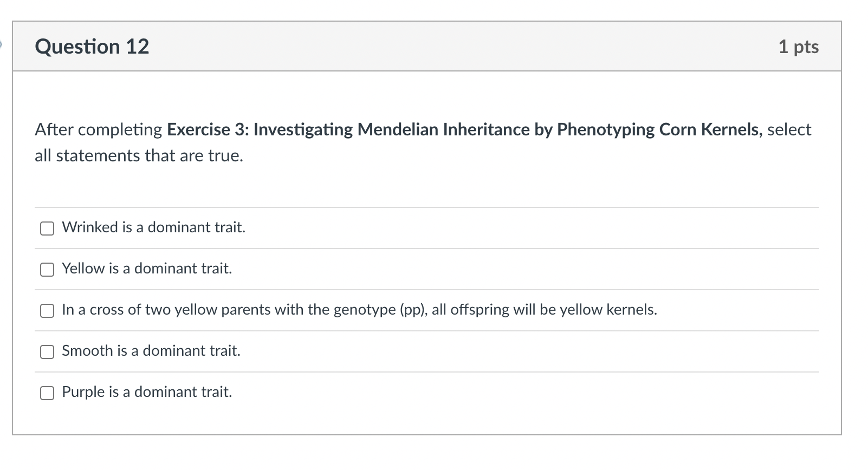Select the label text "Yellow is a dominant trait."

coord(147,269)
